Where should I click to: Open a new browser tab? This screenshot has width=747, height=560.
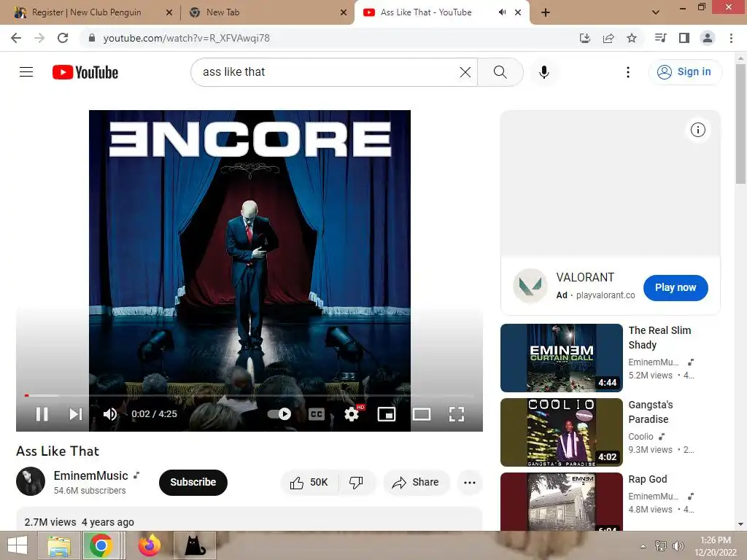(x=546, y=12)
